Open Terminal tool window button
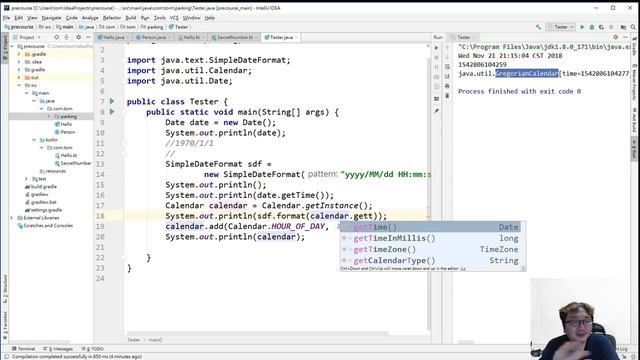Screen dimensions: 640x360 click(x=23, y=349)
